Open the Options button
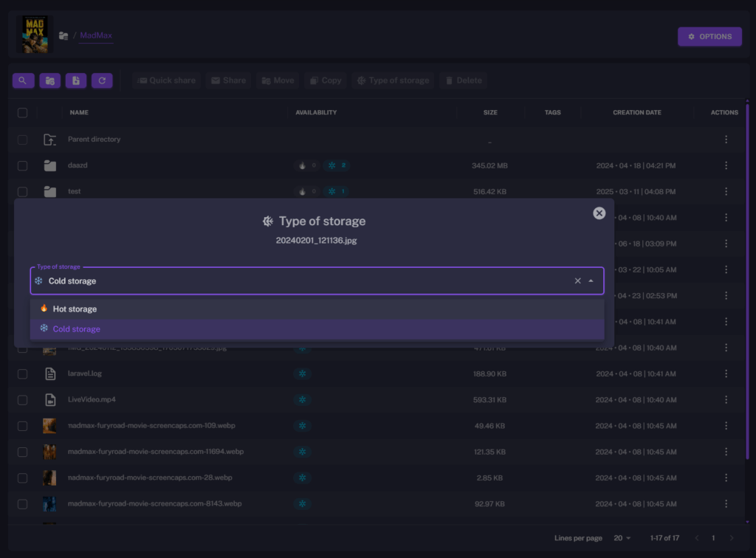756x558 pixels. [709, 36]
